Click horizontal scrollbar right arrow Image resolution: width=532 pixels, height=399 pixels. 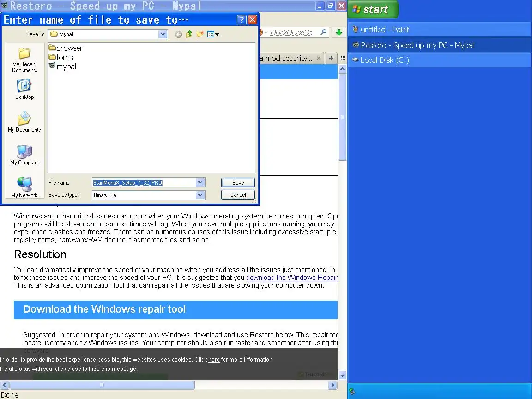[x=333, y=385]
